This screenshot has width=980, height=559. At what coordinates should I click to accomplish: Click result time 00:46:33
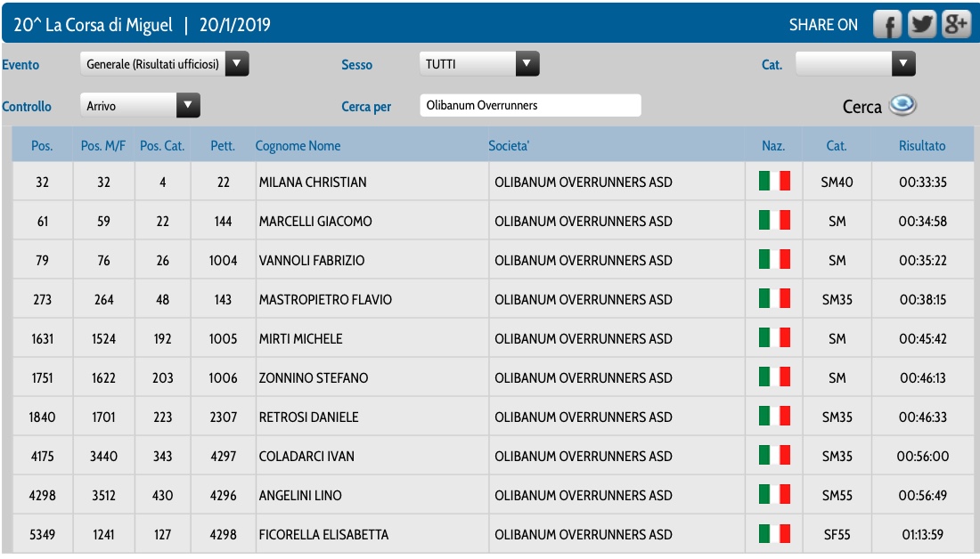(922, 417)
